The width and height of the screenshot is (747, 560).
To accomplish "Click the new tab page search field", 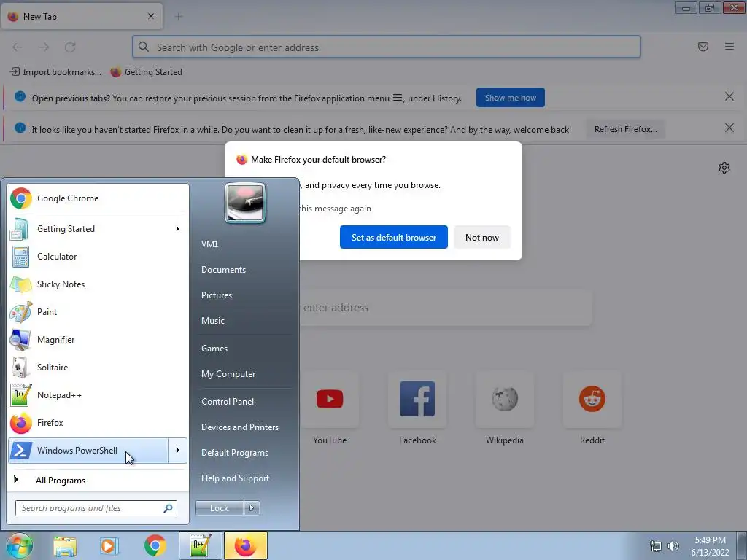I will pos(446,308).
